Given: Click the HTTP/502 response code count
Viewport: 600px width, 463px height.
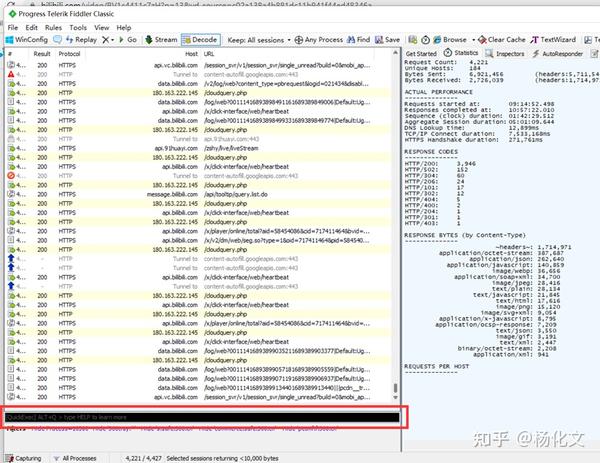Looking at the screenshot, I should 436,170.
